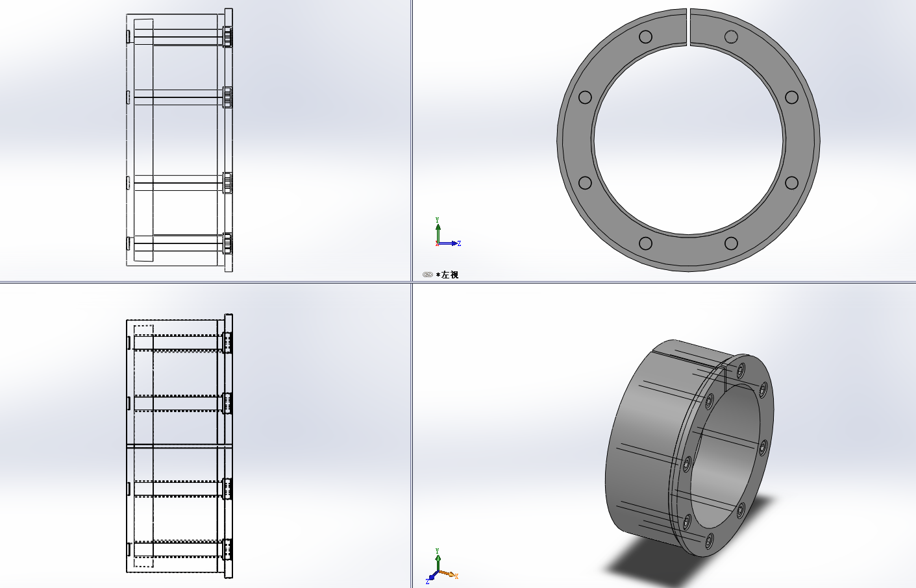Select the topmost bolt head in the lower hidden-line view

tap(228, 342)
